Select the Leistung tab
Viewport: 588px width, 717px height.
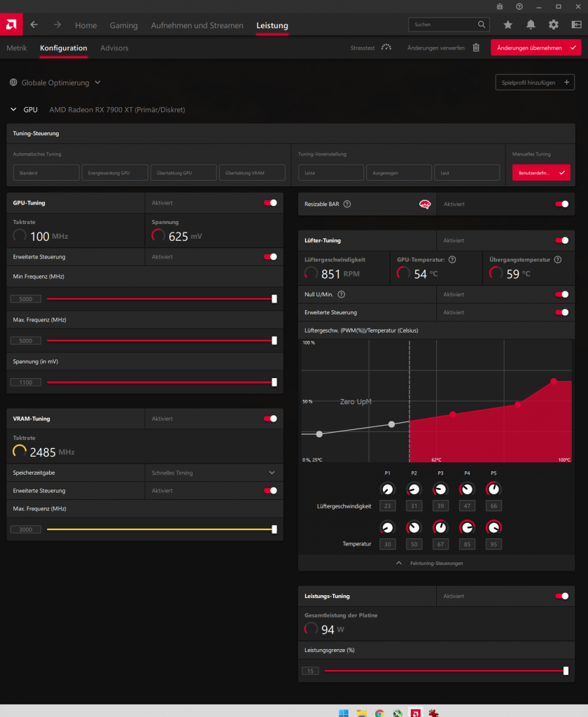tap(272, 25)
